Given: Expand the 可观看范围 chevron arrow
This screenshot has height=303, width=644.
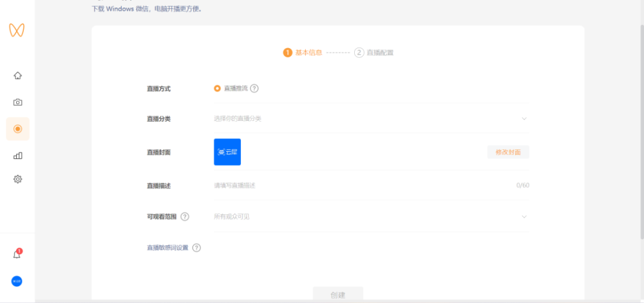Looking at the screenshot, I should coord(524,217).
